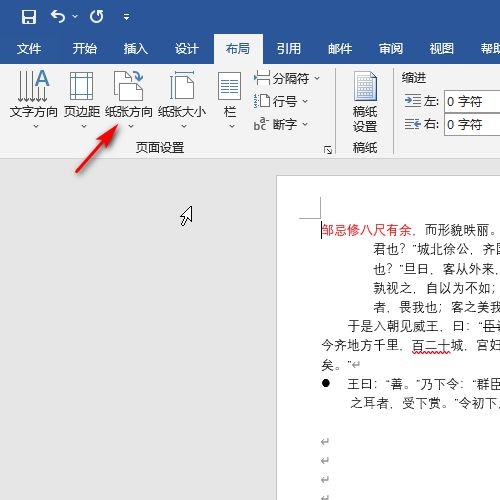This screenshot has width=500, height=500.
Task: Expand the 文字方向 dropdown chevron
Action: click(x=36, y=126)
